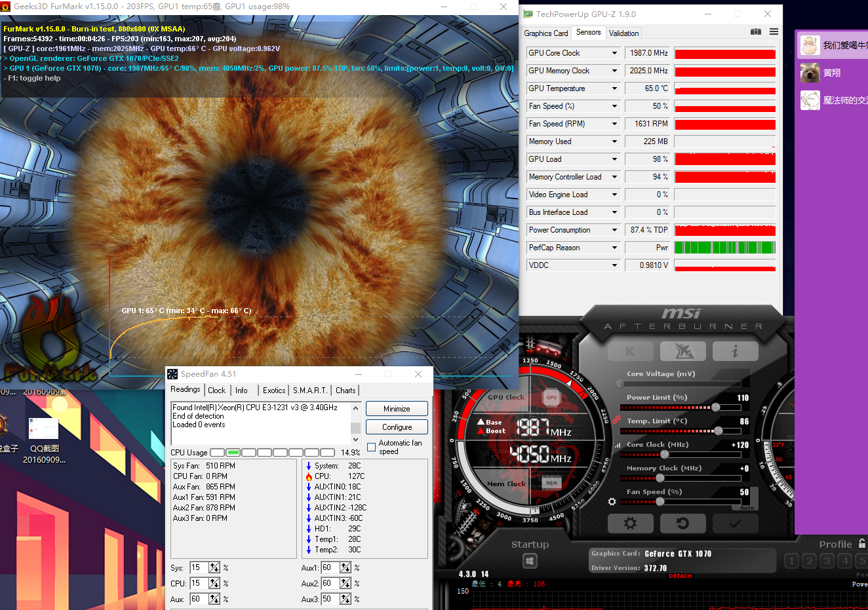
Task: Open 魔法师 chat avatar in contact list
Action: pos(810,100)
